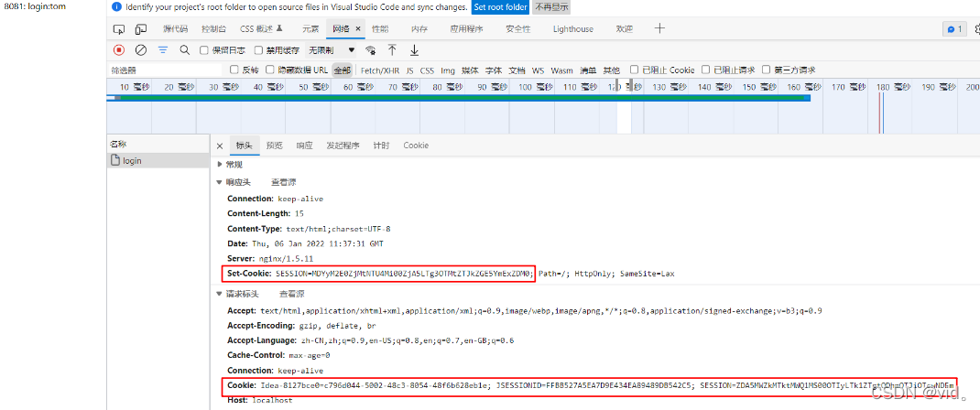
Task: Filter requests by 文档 type
Action: pyautogui.click(x=517, y=70)
